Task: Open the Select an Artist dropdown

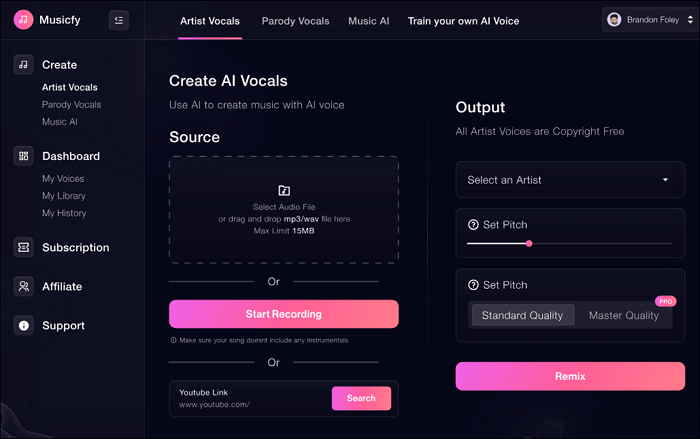Action: coord(570,180)
